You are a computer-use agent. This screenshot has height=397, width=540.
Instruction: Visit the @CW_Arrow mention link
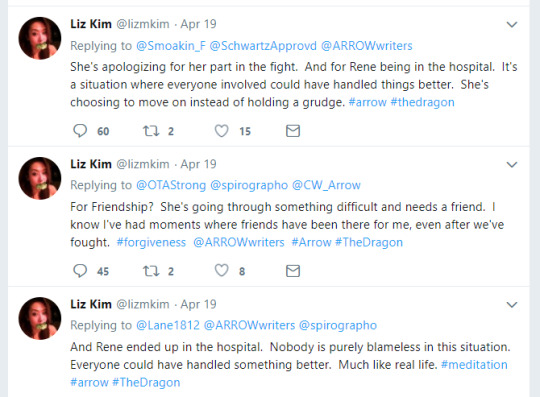click(x=326, y=185)
